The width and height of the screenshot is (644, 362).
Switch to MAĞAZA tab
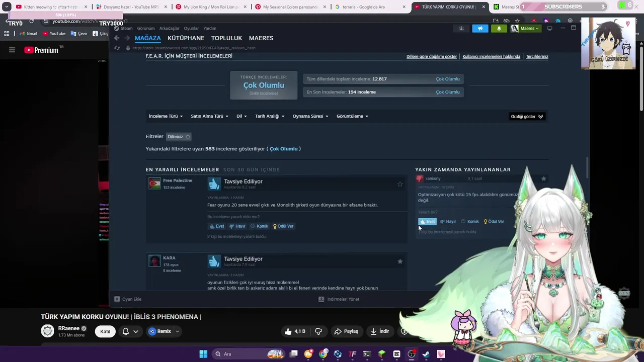coord(148,38)
